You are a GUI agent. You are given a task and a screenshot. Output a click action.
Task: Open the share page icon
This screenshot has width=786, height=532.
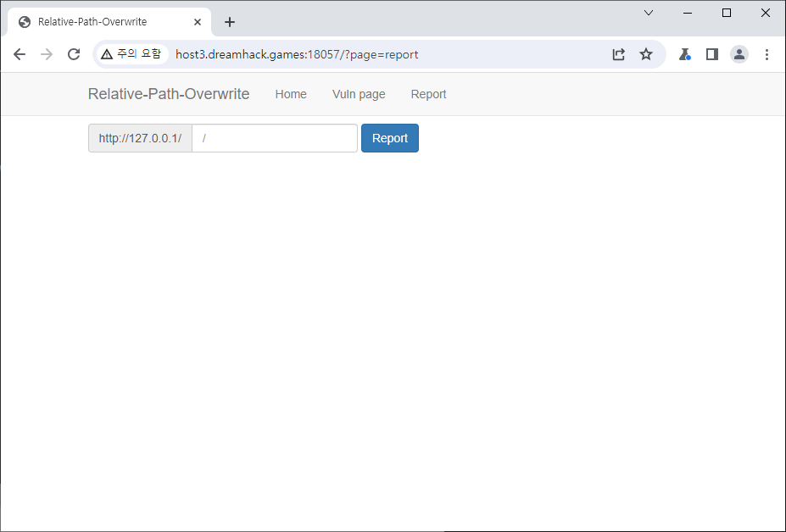pyautogui.click(x=619, y=54)
